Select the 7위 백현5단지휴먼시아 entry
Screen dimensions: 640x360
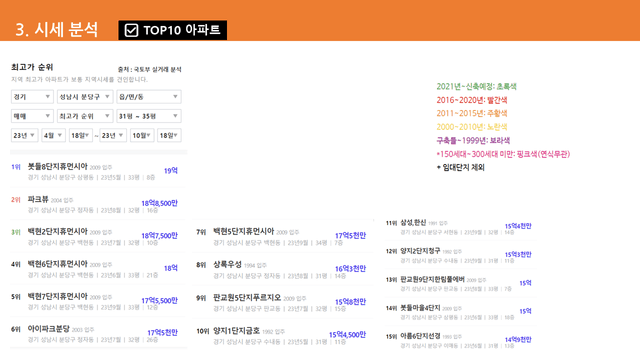[x=281, y=236]
